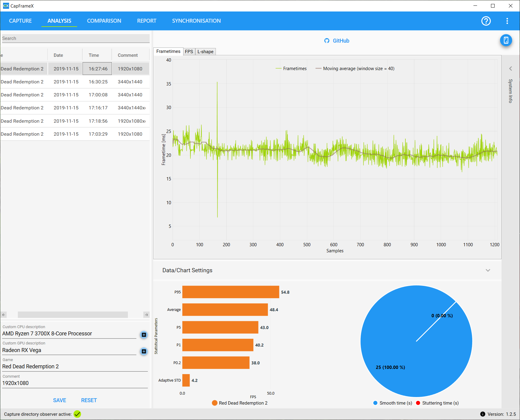Toggle Moving average legend entry
Viewport: 520px width, 420px height.
point(355,69)
